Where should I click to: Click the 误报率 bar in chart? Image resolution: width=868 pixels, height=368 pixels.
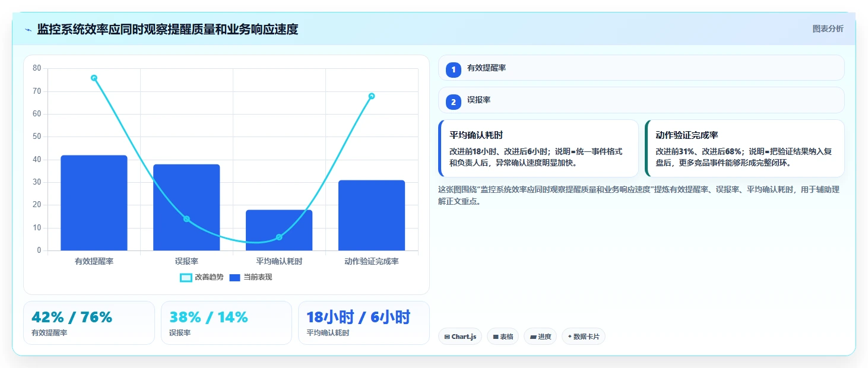(186, 207)
